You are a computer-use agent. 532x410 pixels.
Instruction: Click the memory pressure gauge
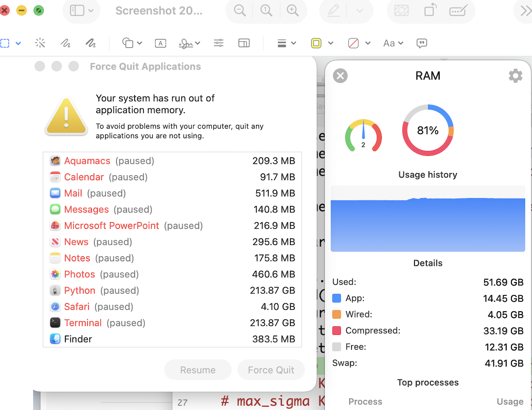tap(363, 135)
